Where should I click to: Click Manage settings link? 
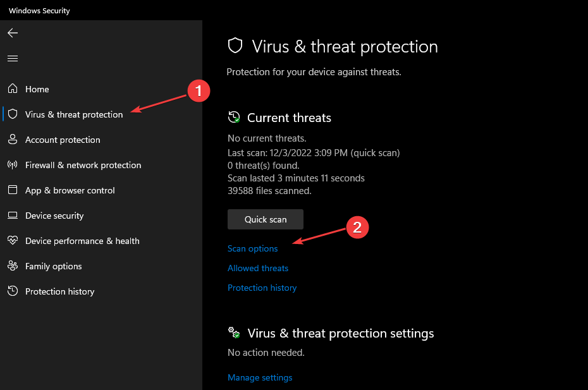tap(260, 377)
